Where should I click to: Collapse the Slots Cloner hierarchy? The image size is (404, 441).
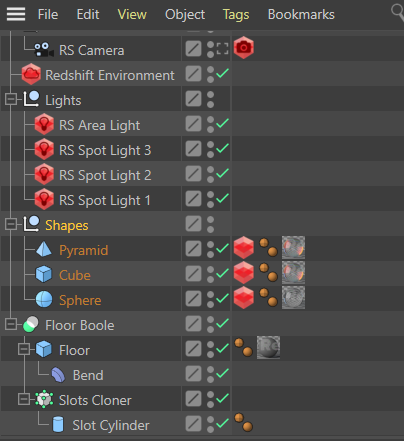[24, 399]
